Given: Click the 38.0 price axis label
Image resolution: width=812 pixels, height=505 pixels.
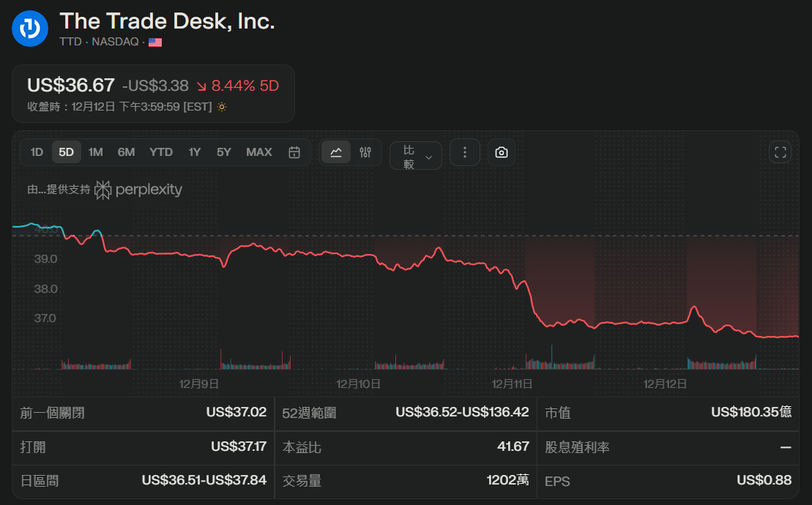Looking at the screenshot, I should pyautogui.click(x=45, y=288).
